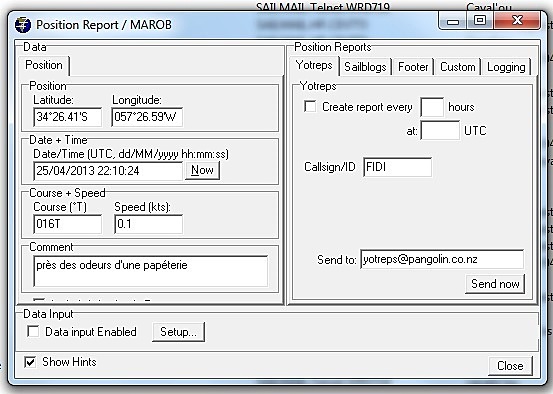Screen dimensions: 553x394
Task: Select the Send to email address field
Action: coord(442,259)
